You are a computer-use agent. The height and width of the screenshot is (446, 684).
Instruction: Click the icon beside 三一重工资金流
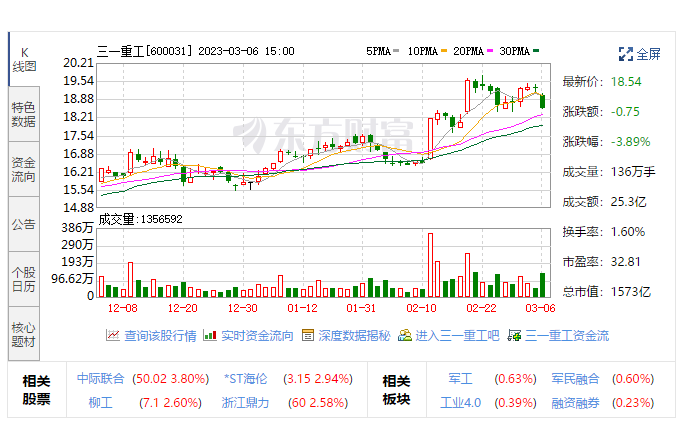(514, 335)
